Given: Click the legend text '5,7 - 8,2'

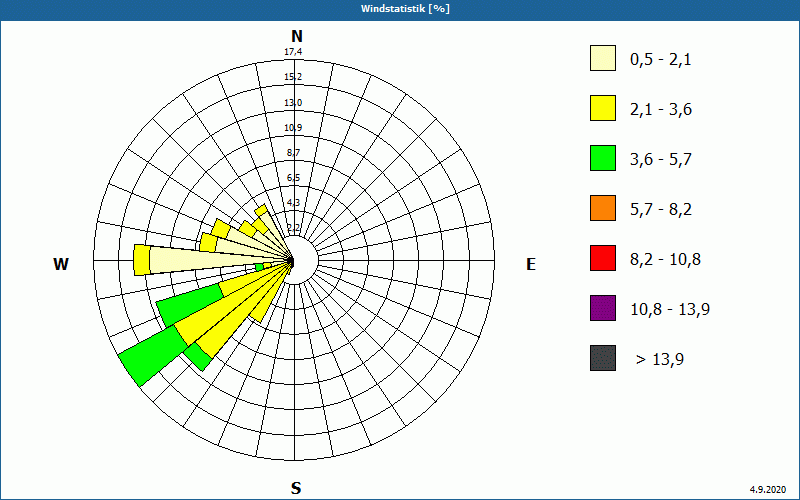Looking at the screenshot, I should coord(661,210).
